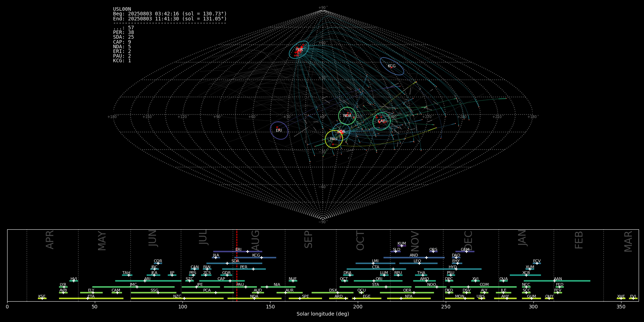Click the '...: 57' sporadic count line

[123, 28]
